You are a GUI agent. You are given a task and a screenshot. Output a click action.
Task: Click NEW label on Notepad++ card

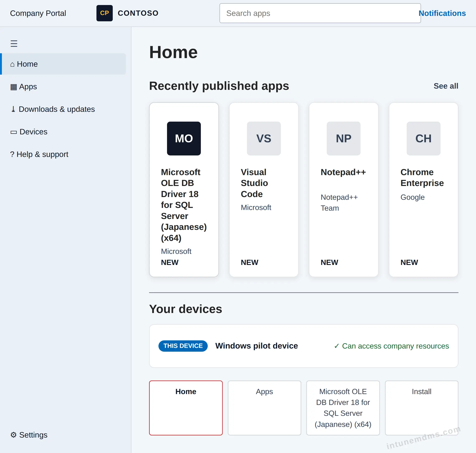coord(329,262)
